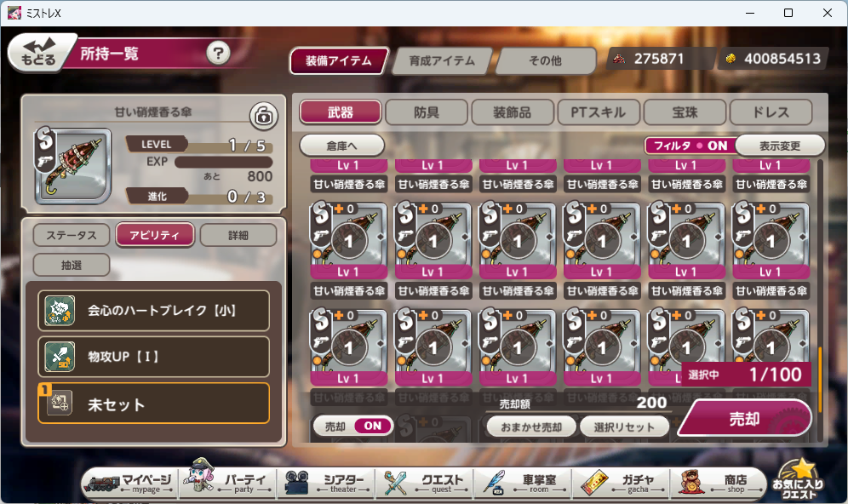Select the first 甘い硝煙香る傘 in middle row
The image size is (848, 504).
click(x=349, y=241)
